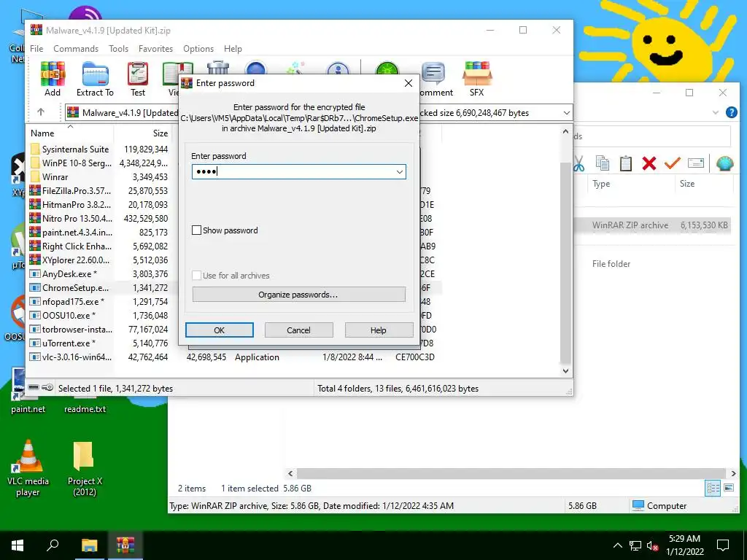The image size is (747, 560).
Task: Close the Enter password dialog
Action: (x=409, y=83)
